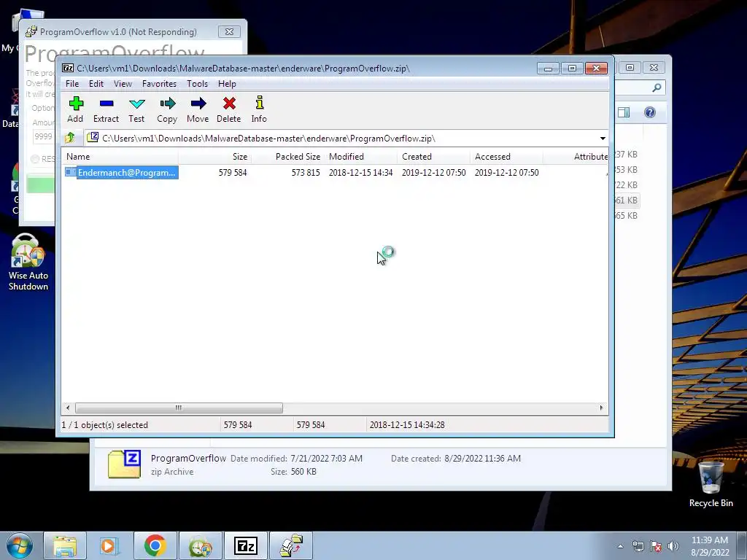Open the Recycle Bin desktop icon

click(x=711, y=484)
